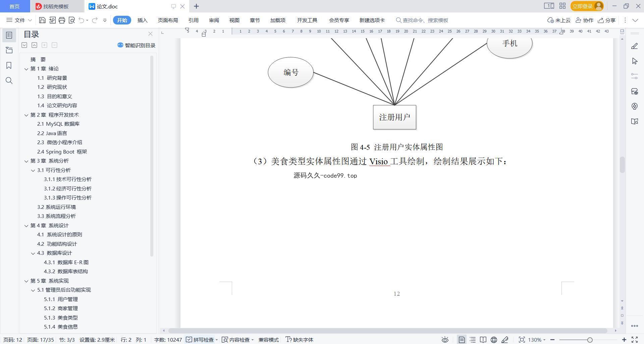Toggle smart outline recognition (智能识别目录)
Image resolution: width=644 pixels, height=344 pixels.
click(x=136, y=45)
